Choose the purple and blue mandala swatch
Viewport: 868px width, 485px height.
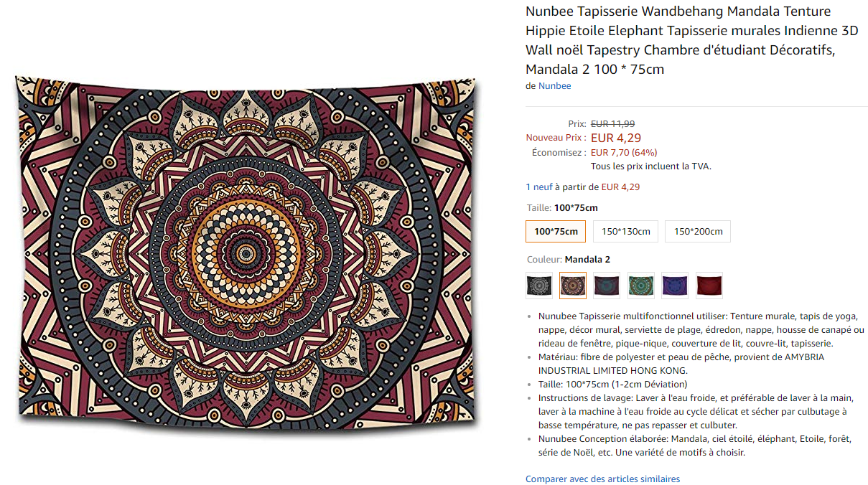(x=675, y=286)
